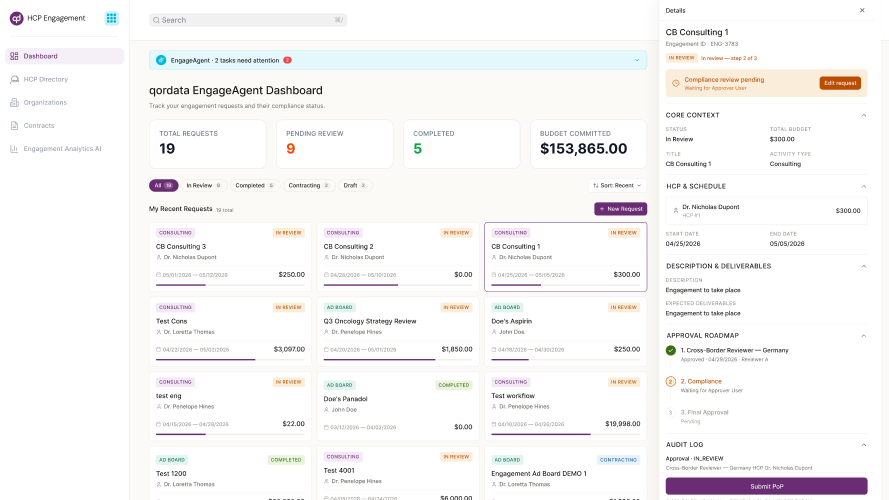Click the IN REVIEW status badge in Details
This screenshot has width=889, height=500.
click(x=681, y=58)
